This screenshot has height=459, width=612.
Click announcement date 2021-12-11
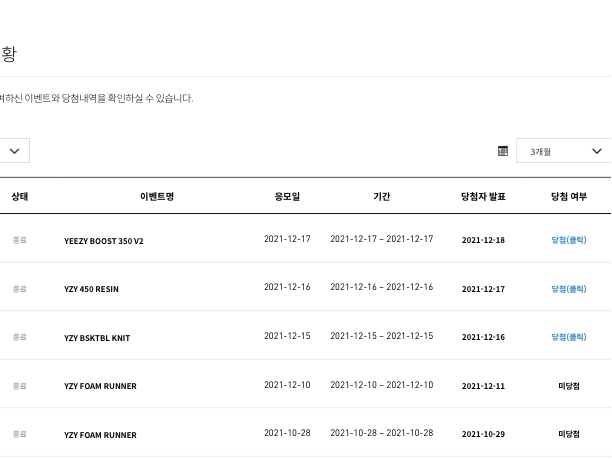coord(483,386)
